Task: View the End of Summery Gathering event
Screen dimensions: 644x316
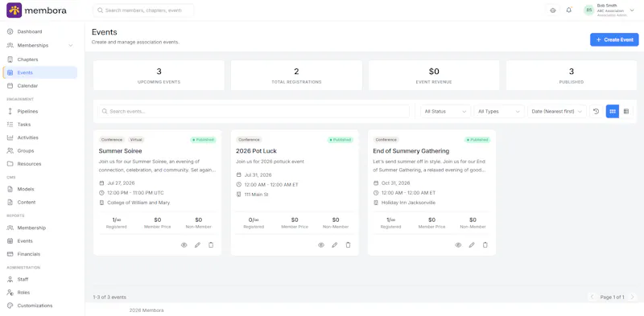Action: (458, 245)
